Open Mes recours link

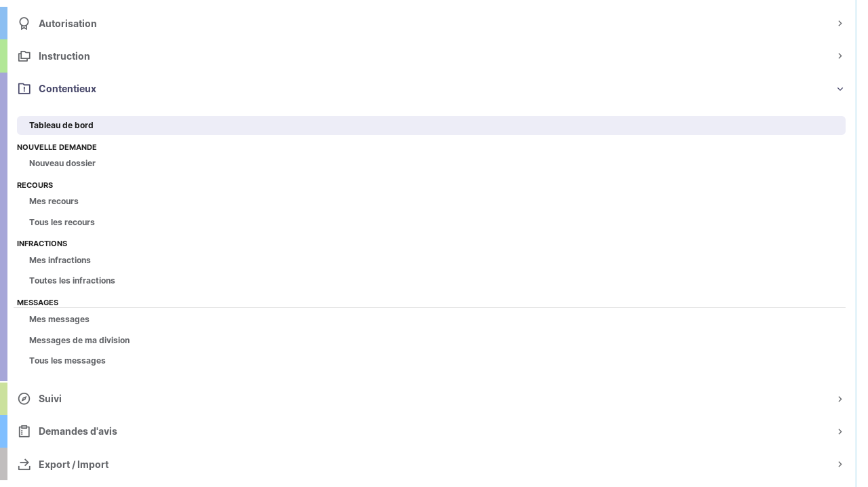click(54, 201)
